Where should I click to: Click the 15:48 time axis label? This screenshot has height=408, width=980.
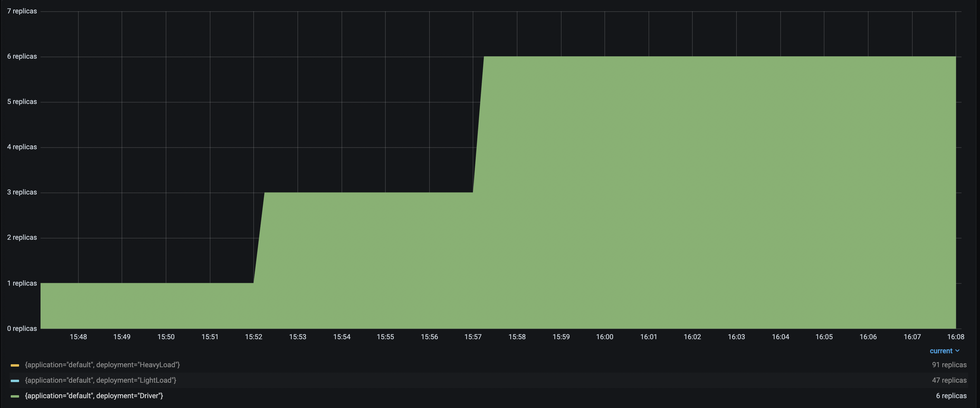coord(78,337)
